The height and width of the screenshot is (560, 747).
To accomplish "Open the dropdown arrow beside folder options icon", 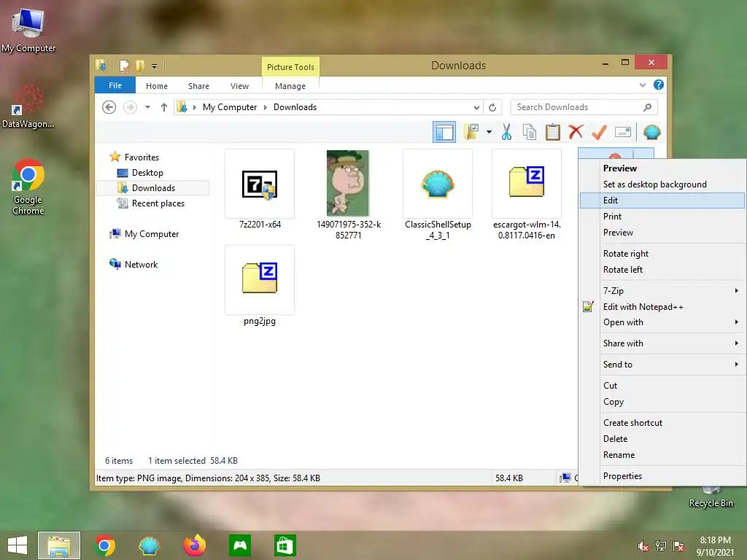I will tap(489, 132).
